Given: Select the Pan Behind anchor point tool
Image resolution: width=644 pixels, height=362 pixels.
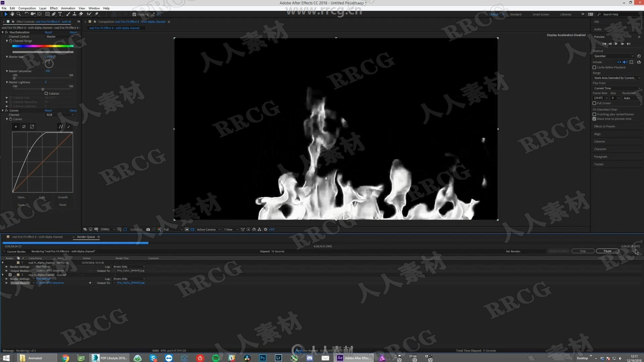Looking at the screenshot, I should pos(40,14).
